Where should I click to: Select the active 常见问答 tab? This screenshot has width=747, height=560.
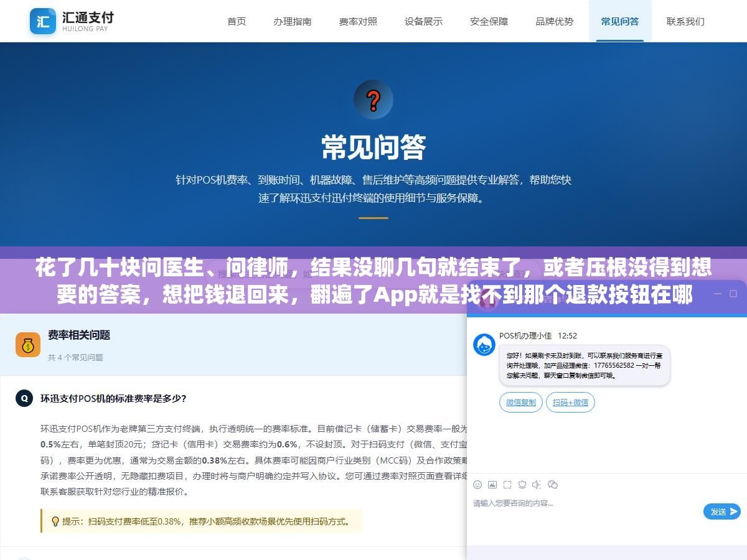[x=620, y=21]
